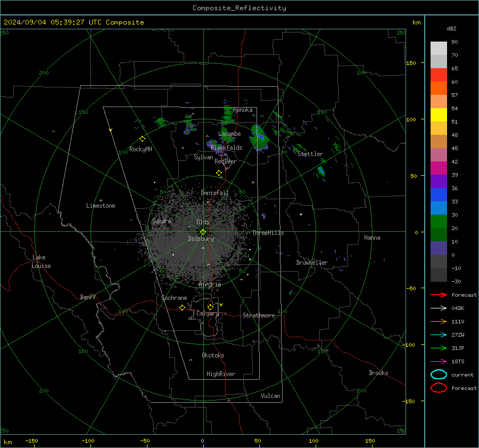Screen dimensions: 479x448
Task: Click the asterisk marker northeast of Innisfail
Action: [253, 183]
